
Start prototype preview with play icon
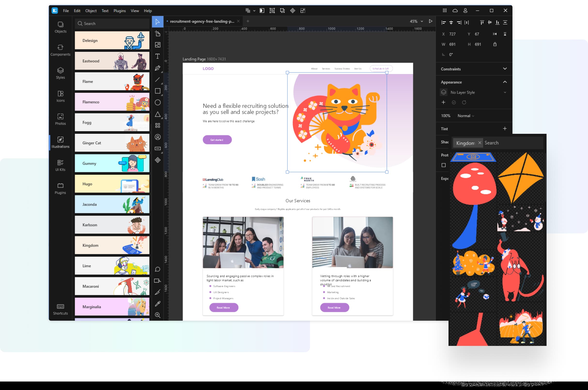(x=431, y=21)
